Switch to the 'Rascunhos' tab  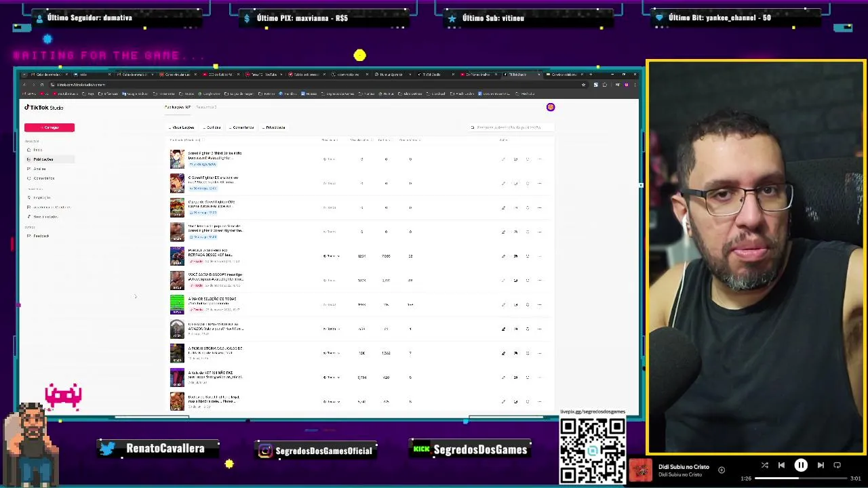206,107
